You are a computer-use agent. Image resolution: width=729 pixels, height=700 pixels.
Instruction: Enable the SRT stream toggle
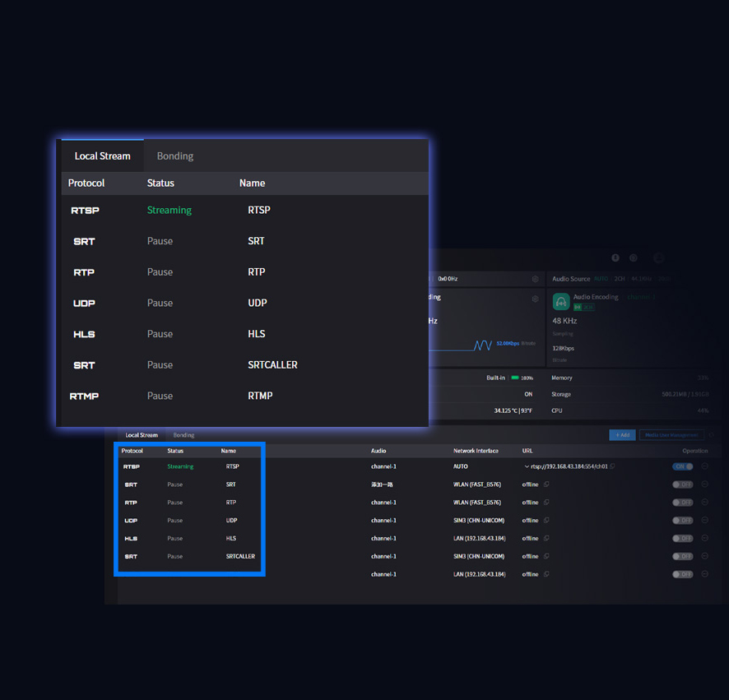682,484
